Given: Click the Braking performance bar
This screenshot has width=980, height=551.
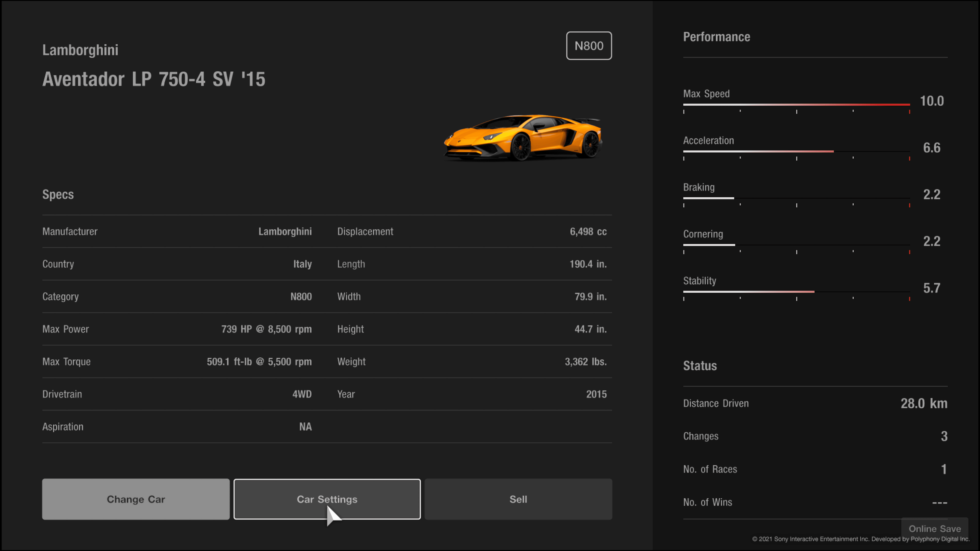Looking at the screenshot, I should [x=796, y=198].
